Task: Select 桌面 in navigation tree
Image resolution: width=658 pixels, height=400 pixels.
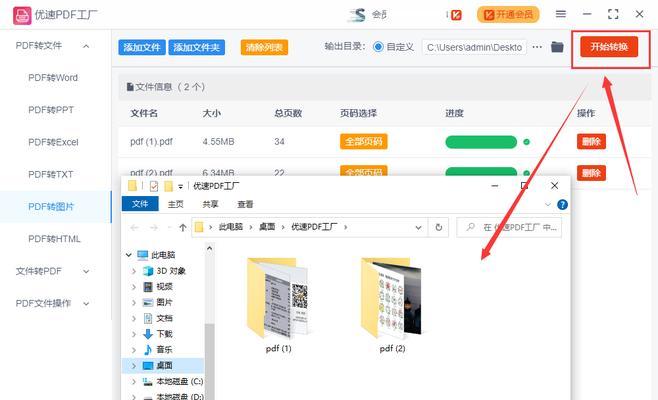Action: pyautogui.click(x=164, y=366)
